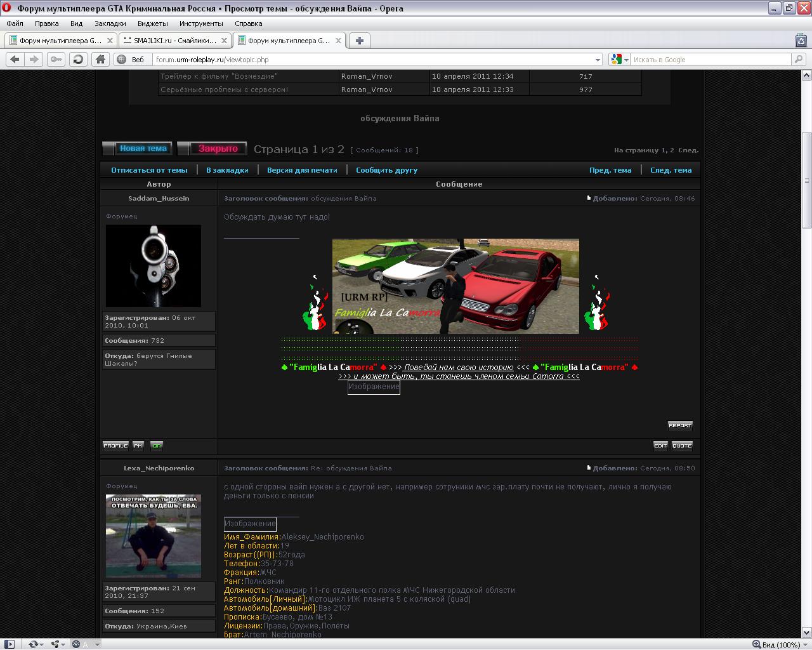The width and height of the screenshot is (812, 650).
Task: Click the PROFILE button of Saddam_Hussein
Action: [115, 446]
